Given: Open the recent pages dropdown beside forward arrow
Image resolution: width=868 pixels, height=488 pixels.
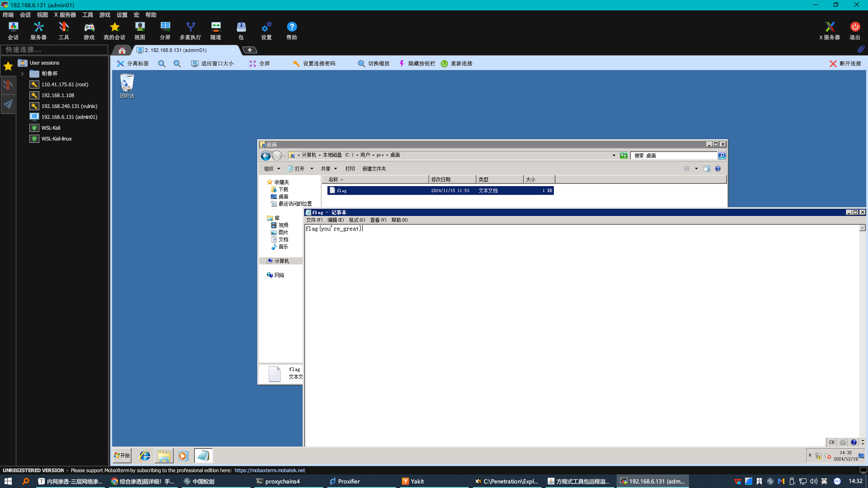Looking at the screenshot, I should 284,156.
